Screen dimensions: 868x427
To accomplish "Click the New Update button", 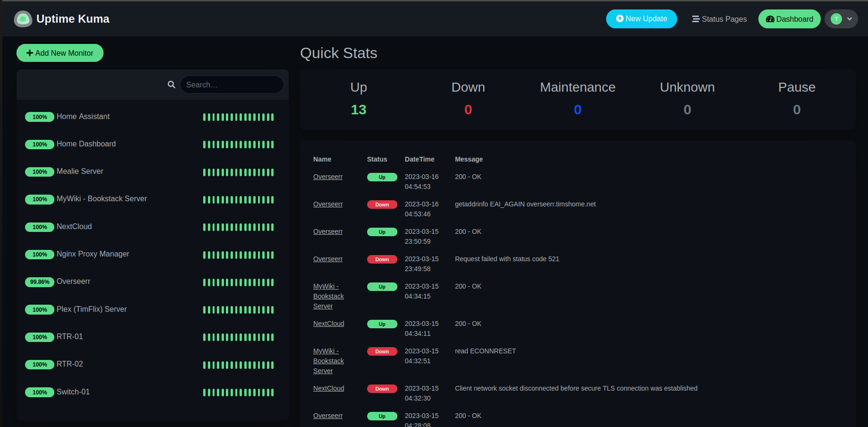I will tap(642, 19).
